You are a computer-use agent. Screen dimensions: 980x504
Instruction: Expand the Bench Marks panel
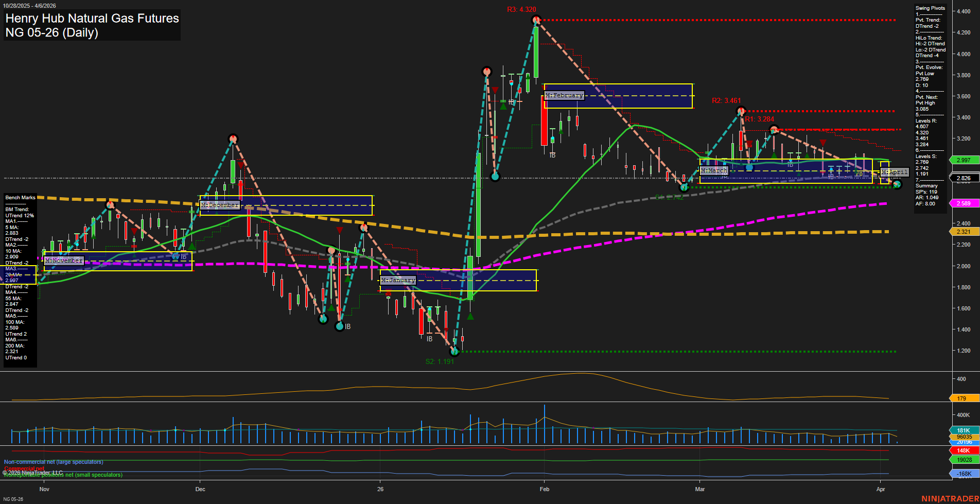point(20,197)
